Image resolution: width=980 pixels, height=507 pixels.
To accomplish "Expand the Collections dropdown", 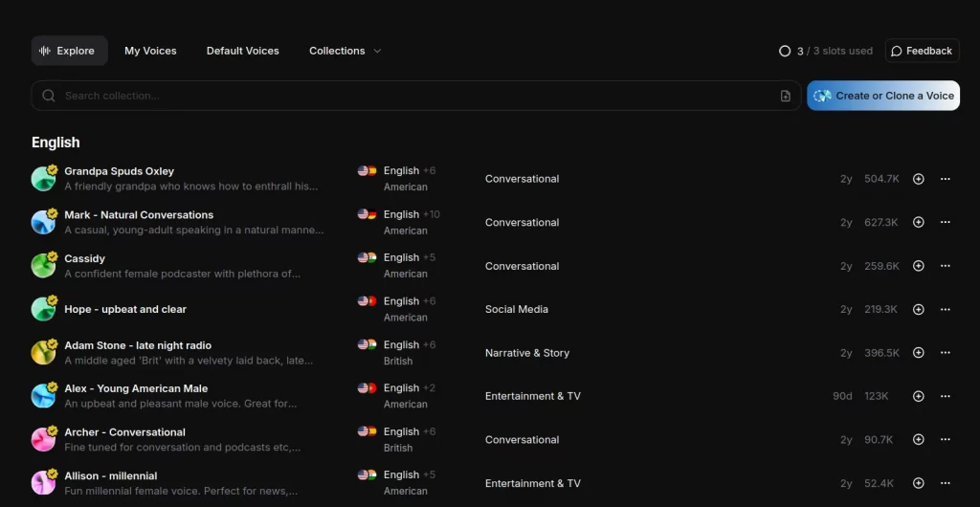I will [345, 51].
